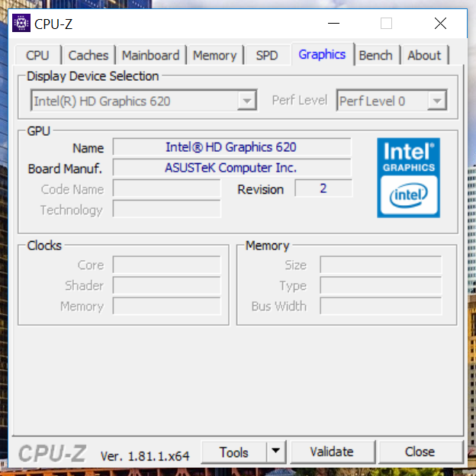Click the 'Ver. 1.81.1.x64' version text
This screenshot has width=476, height=476.
coord(145,456)
